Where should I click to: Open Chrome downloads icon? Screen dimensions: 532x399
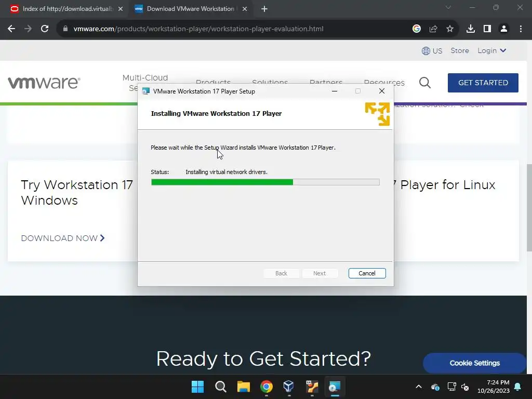tap(470, 29)
